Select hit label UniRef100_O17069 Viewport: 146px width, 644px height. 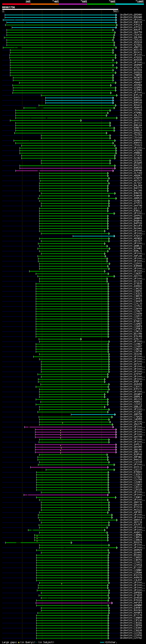[x=131, y=173]
